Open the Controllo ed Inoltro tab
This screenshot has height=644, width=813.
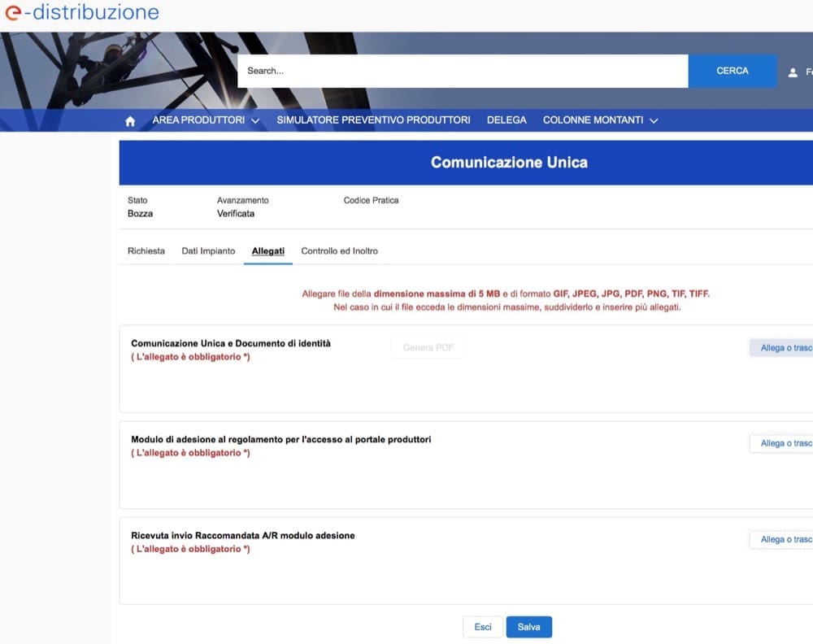(339, 251)
